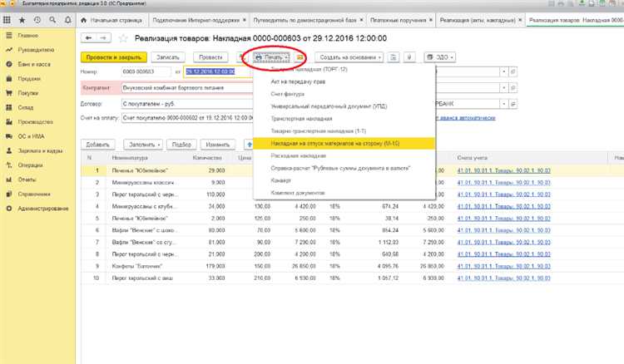Click the Договор input field
624x364 pixels.
coord(187,104)
